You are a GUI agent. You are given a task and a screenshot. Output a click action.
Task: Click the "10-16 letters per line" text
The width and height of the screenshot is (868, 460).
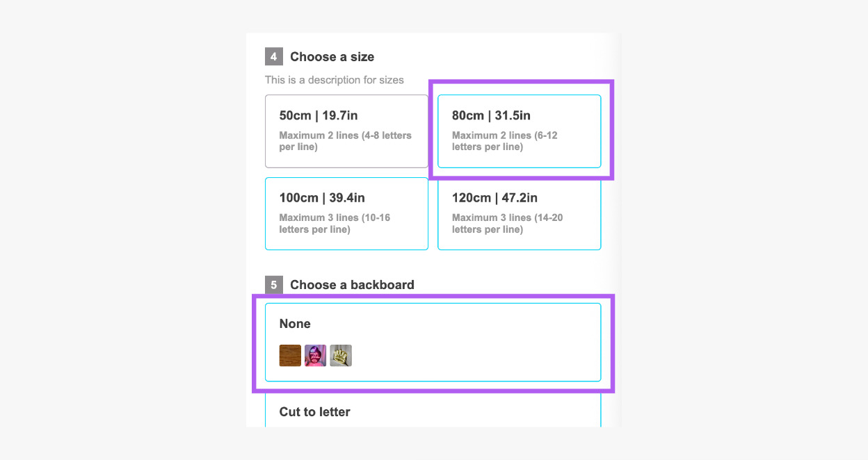(x=335, y=223)
